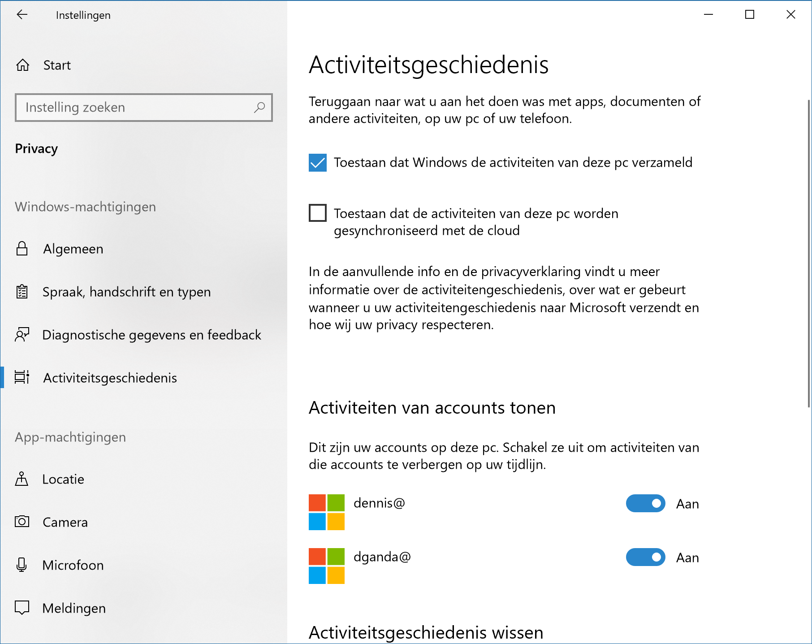Open the Spraak, handschrift en typen clipboard icon
Image resolution: width=812 pixels, height=644 pixels.
coord(22,292)
